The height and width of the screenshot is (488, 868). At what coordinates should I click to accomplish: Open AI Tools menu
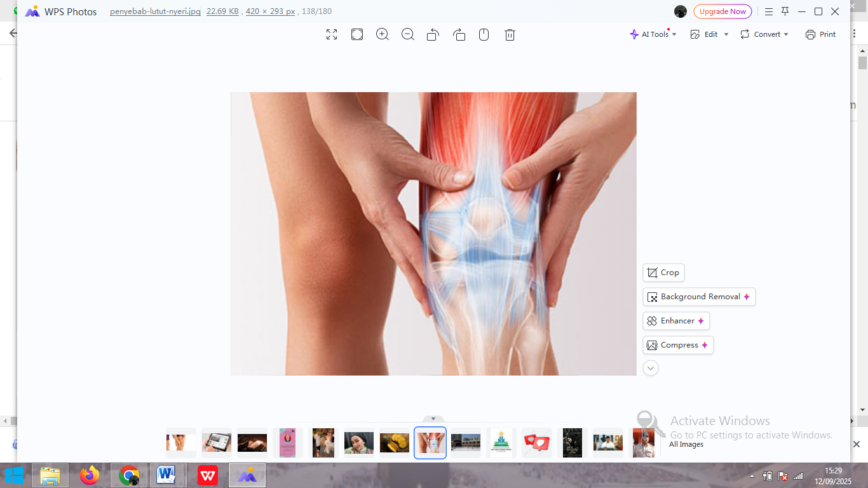tap(653, 34)
